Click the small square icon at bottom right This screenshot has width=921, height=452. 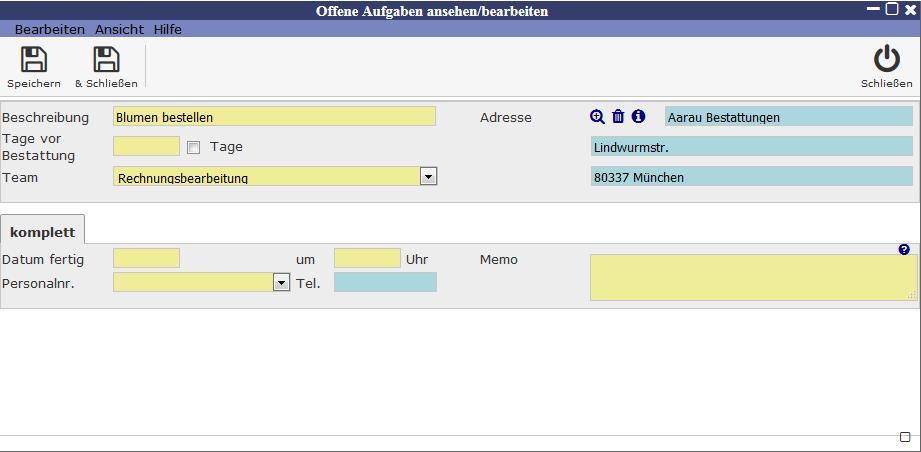coord(905,437)
